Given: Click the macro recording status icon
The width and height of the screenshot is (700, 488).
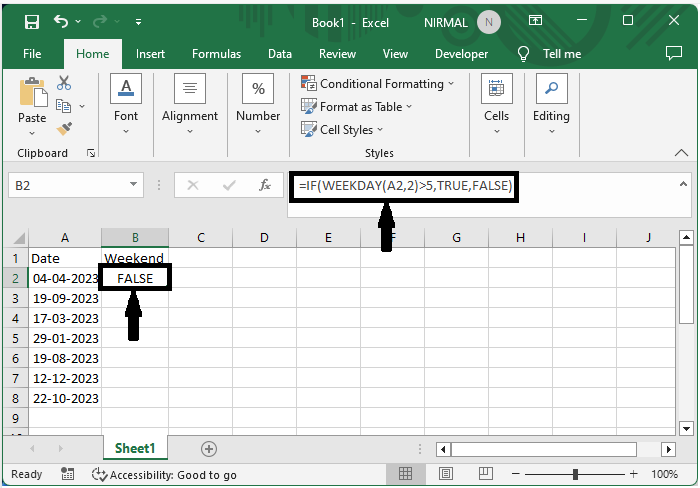Looking at the screenshot, I should [67, 474].
